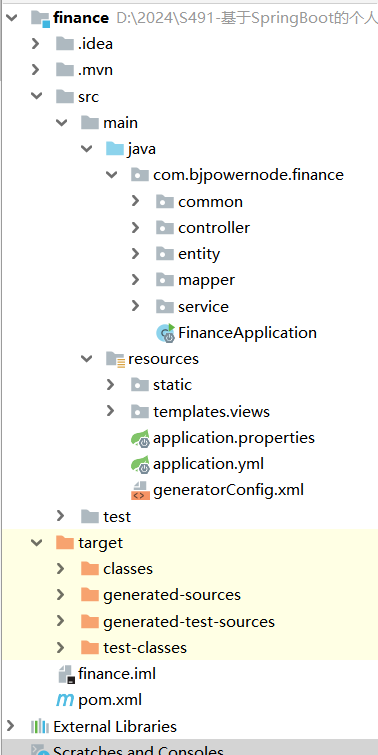
Task: Click the application.yml Spring config icon
Action: [141, 464]
